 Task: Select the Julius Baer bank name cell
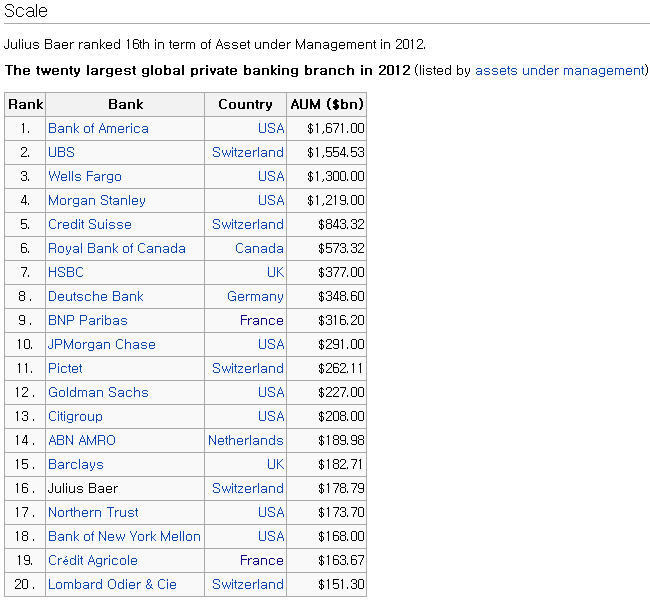(x=125, y=488)
